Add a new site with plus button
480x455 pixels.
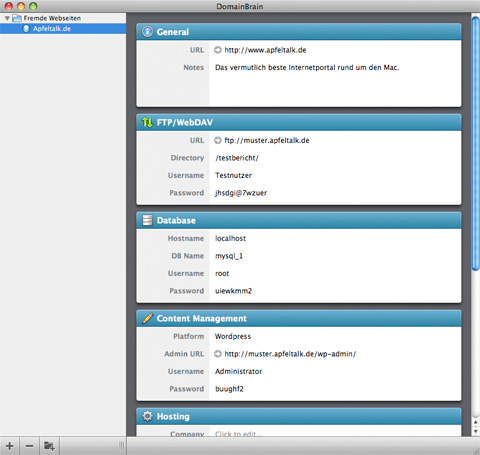click(x=10, y=446)
